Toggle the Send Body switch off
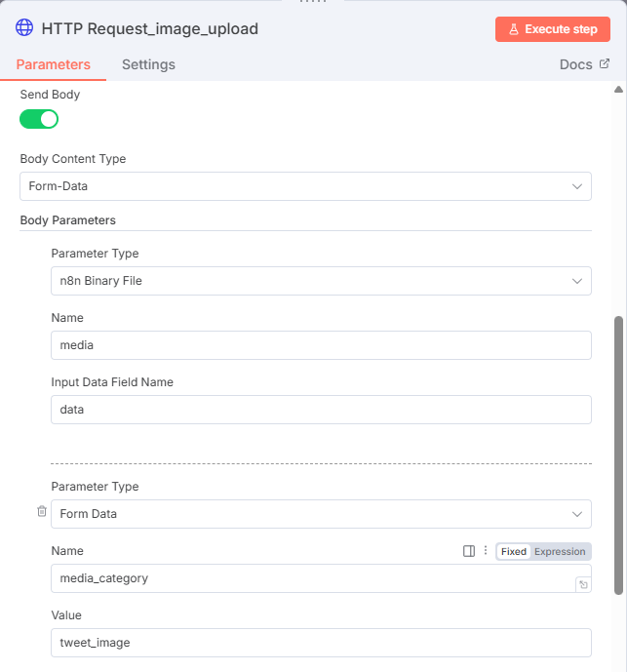The image size is (627, 672). click(x=39, y=119)
